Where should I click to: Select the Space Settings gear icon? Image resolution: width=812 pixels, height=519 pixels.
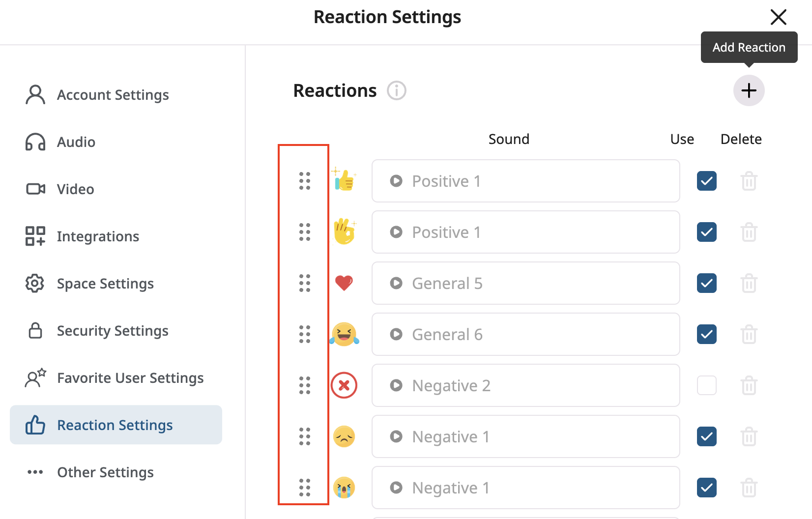(x=34, y=283)
